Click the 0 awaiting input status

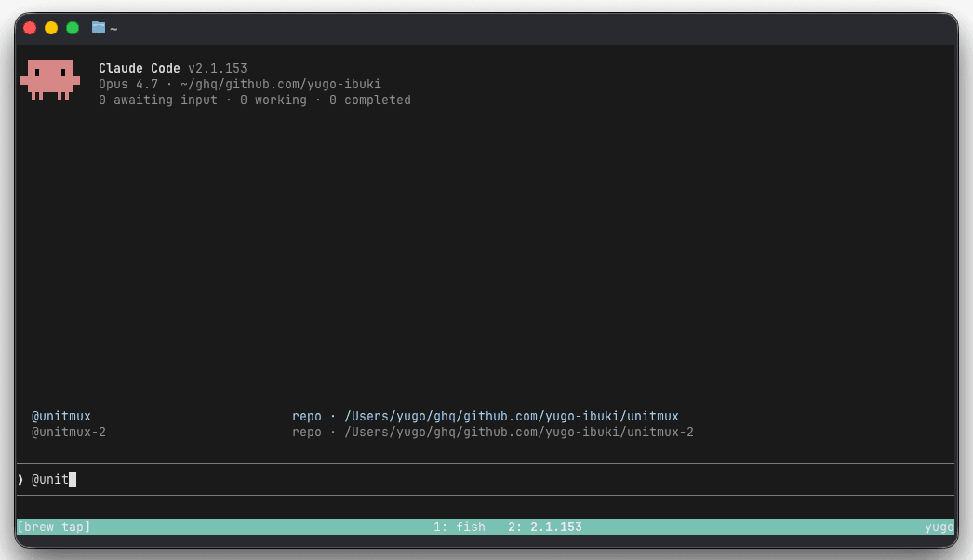(157, 100)
